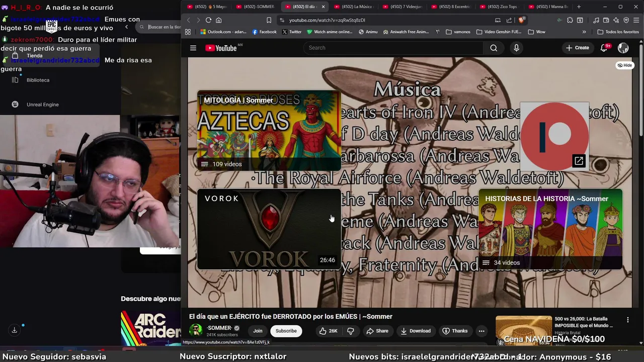This screenshot has height=362, width=644.
Task: Open the Animu bookmark
Action: tap(368, 32)
